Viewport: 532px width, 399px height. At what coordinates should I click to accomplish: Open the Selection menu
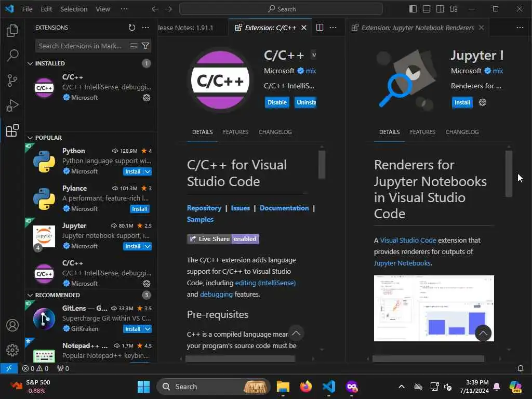pyautogui.click(x=74, y=9)
